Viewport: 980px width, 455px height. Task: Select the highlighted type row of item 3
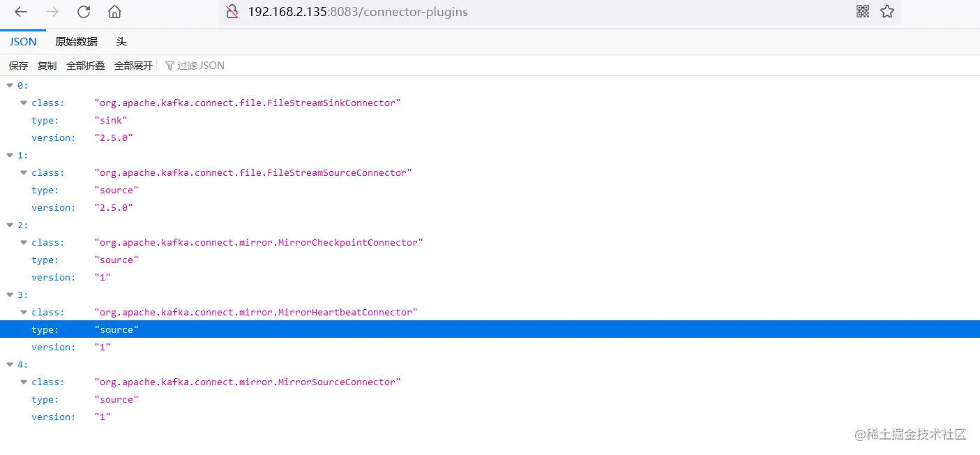click(490, 329)
